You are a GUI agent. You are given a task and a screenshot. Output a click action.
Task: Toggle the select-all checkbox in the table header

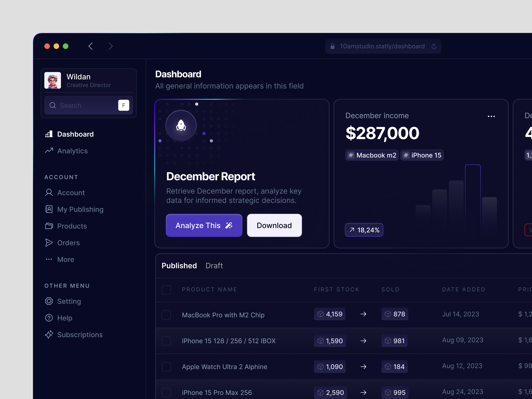(166, 290)
